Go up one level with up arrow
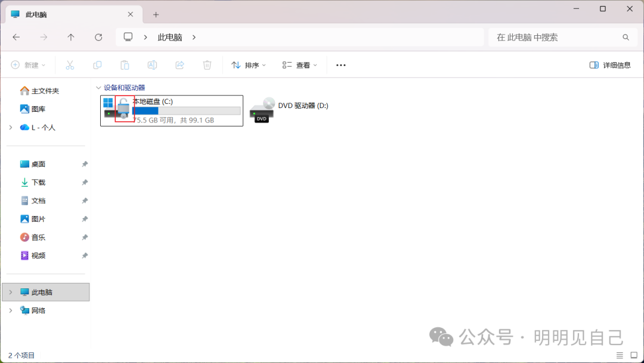644x363 pixels. (71, 37)
